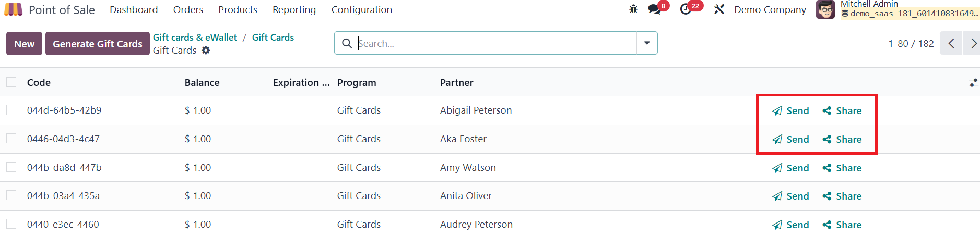Viewport: 980px width, 235px height.
Task: Open the Reporting menu
Action: pos(294,9)
